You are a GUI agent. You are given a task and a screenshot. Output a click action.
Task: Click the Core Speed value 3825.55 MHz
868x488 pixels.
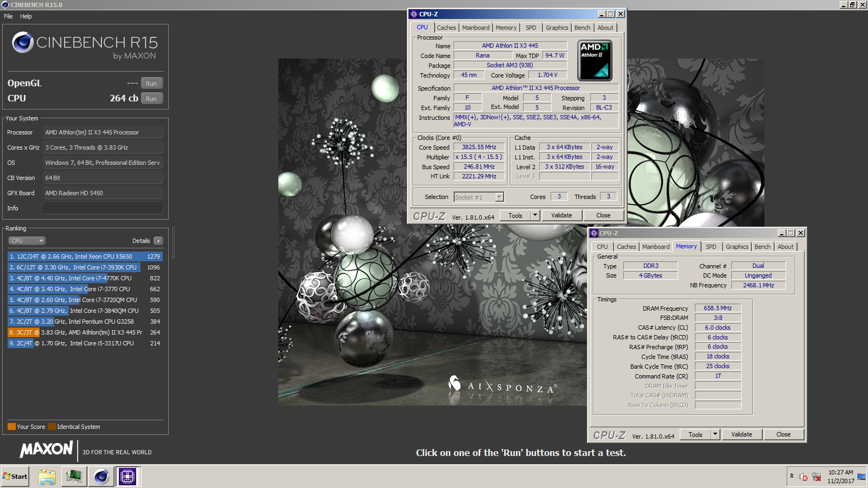pos(479,147)
